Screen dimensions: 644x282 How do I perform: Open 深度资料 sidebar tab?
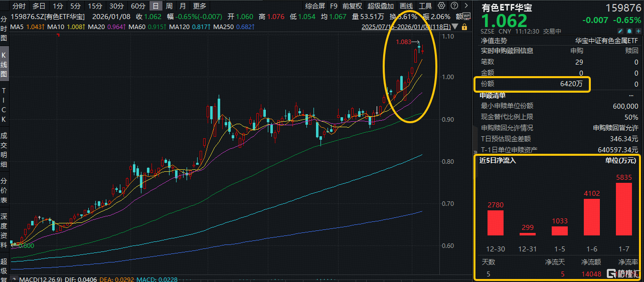click(4, 231)
